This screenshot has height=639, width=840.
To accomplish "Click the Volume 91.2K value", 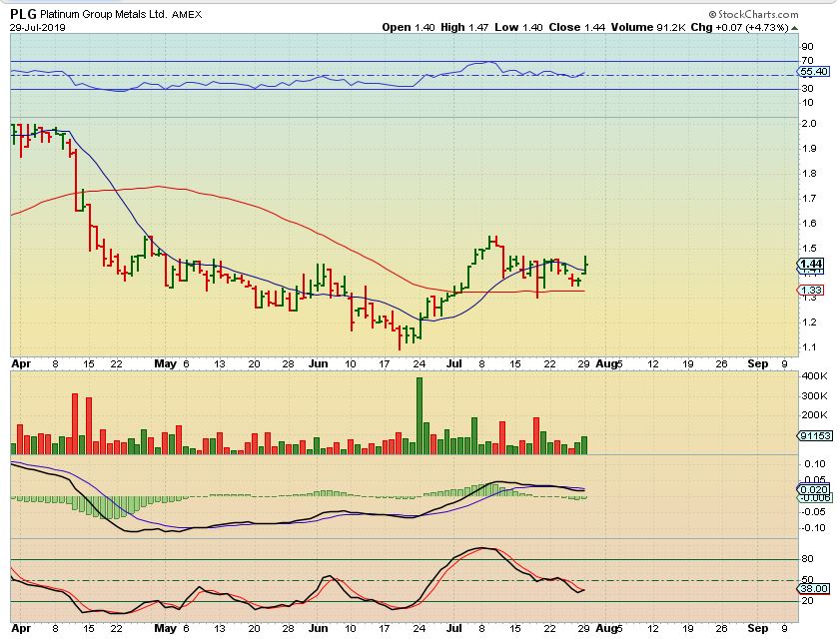I will tap(648, 27).
